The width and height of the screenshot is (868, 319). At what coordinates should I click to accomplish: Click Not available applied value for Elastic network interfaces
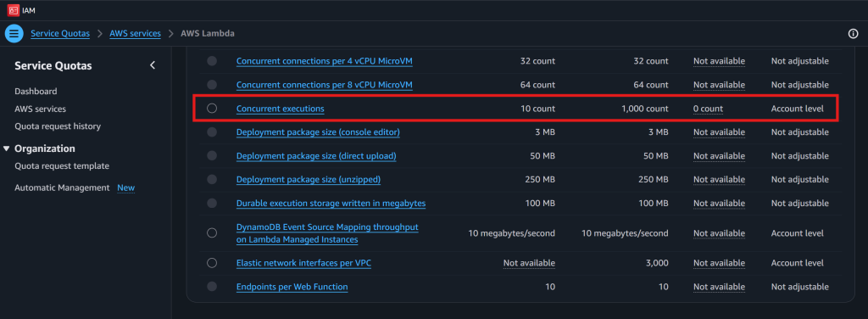529,263
